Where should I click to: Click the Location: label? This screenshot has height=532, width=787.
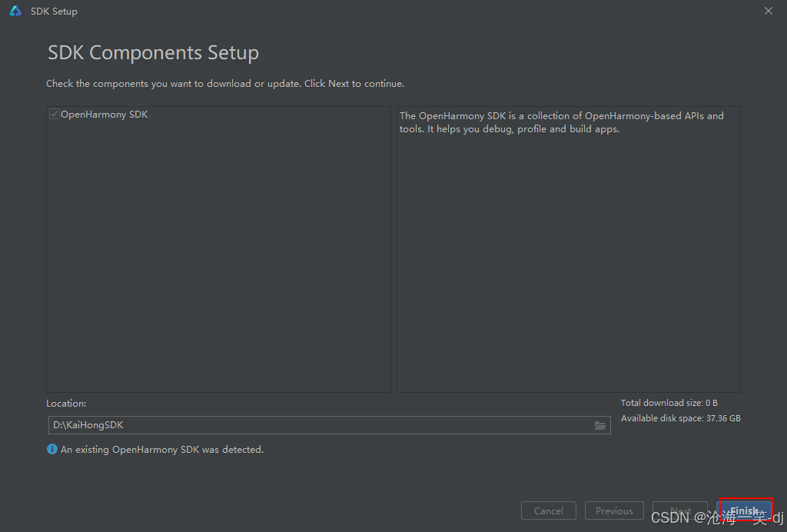(66, 404)
